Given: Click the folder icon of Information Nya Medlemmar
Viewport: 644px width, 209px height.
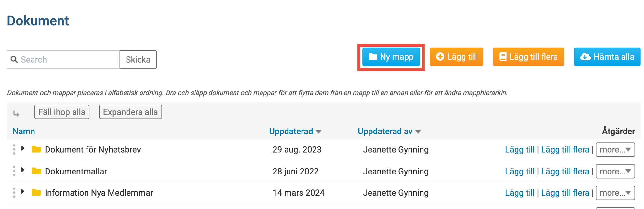Looking at the screenshot, I should [x=36, y=192].
